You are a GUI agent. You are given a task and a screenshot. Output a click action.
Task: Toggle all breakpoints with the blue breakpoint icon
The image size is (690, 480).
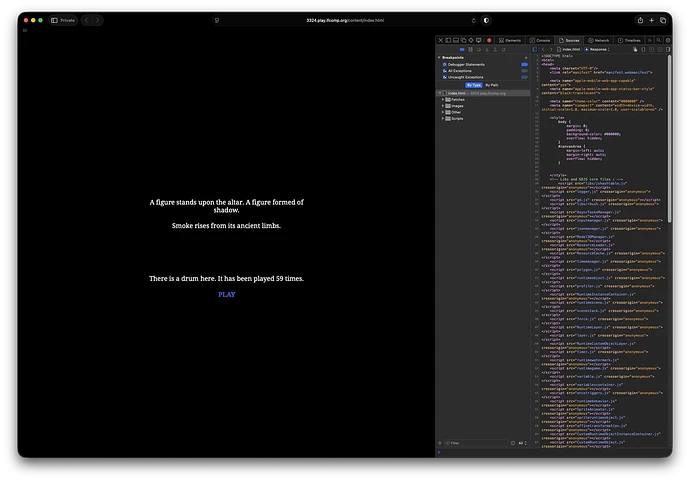462,49
